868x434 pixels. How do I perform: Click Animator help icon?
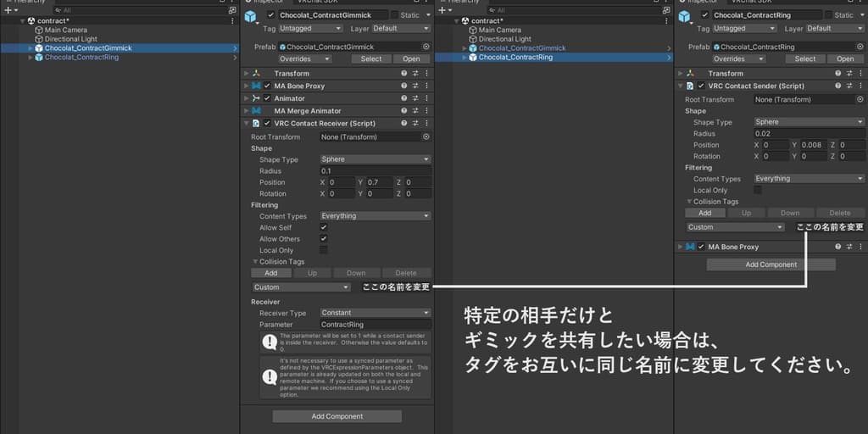pos(404,98)
